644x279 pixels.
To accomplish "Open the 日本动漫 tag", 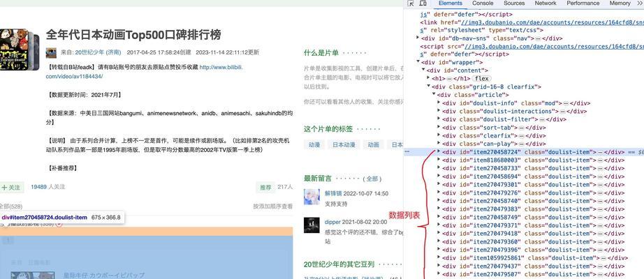I will (x=344, y=145).
